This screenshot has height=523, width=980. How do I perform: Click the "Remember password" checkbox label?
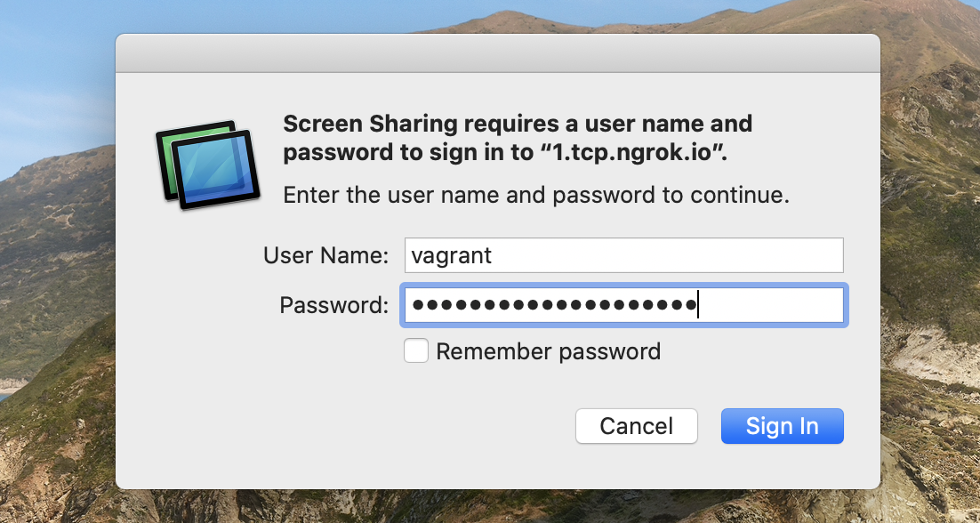coord(548,351)
